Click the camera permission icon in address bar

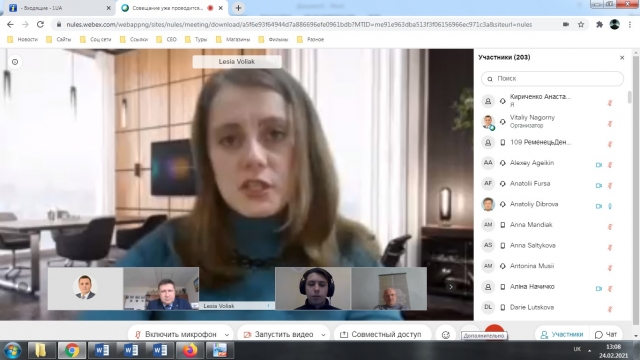[566, 24]
